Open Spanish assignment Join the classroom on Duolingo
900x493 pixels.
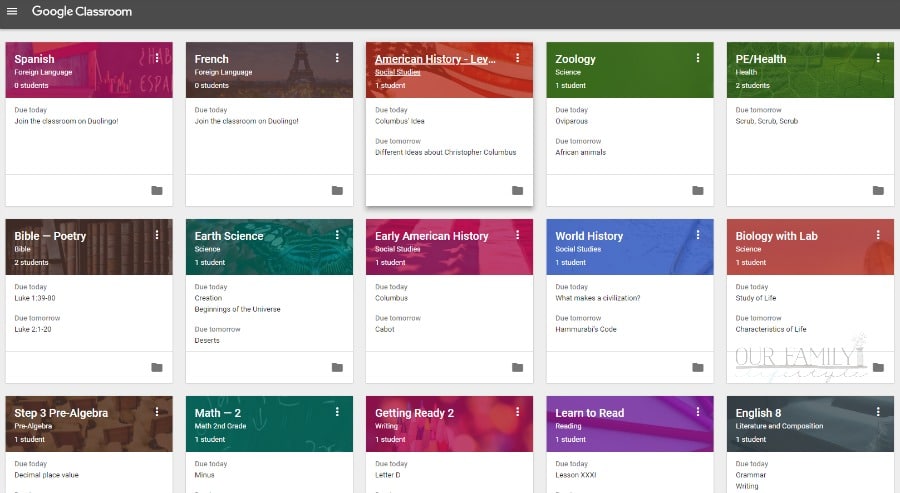(x=66, y=121)
